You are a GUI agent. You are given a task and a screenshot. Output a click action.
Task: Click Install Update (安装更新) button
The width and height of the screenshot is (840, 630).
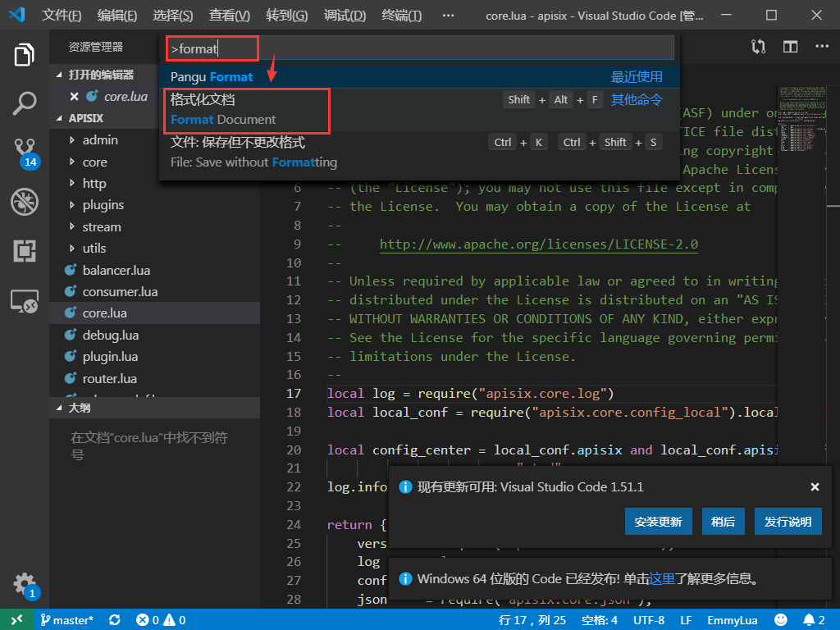(658, 521)
